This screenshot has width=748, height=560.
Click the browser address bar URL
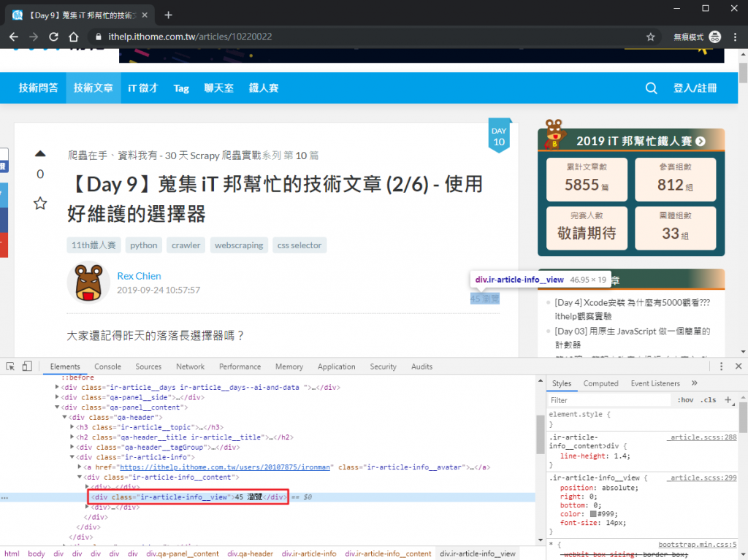(190, 37)
